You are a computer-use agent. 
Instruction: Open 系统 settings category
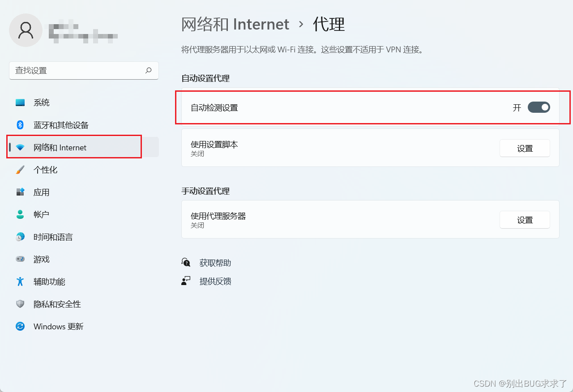84,102
